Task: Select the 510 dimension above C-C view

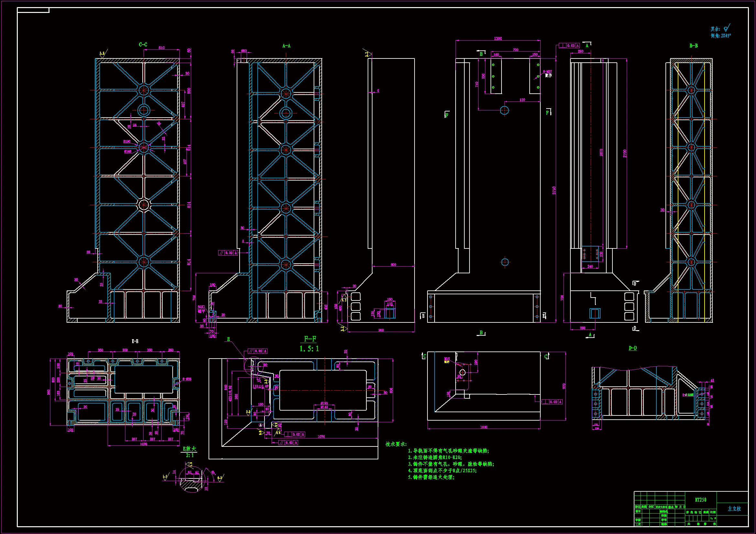Action: (x=162, y=48)
